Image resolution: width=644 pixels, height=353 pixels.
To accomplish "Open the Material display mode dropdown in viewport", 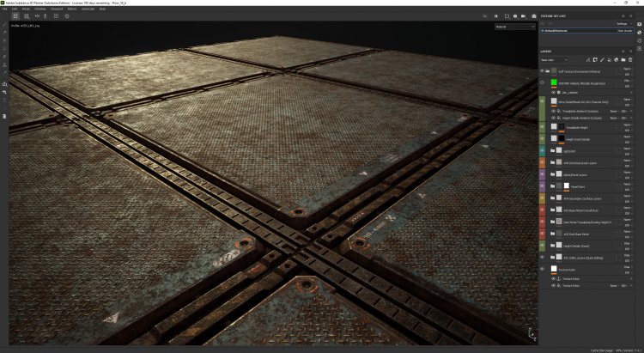I will tap(515, 27).
